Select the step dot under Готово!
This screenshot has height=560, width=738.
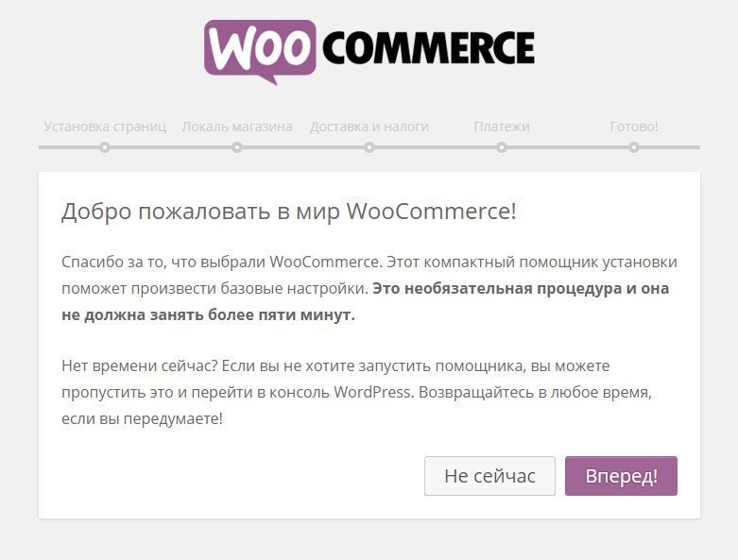(x=634, y=147)
